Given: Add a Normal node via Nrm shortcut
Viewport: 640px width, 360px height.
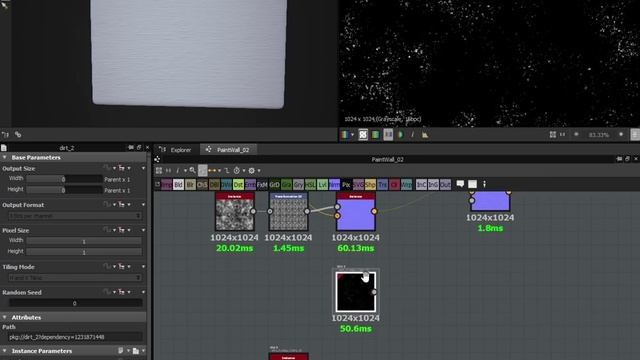Looking at the screenshot, I should [334, 185].
